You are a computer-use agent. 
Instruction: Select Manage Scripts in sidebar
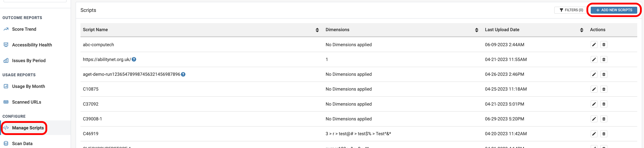click(x=27, y=128)
